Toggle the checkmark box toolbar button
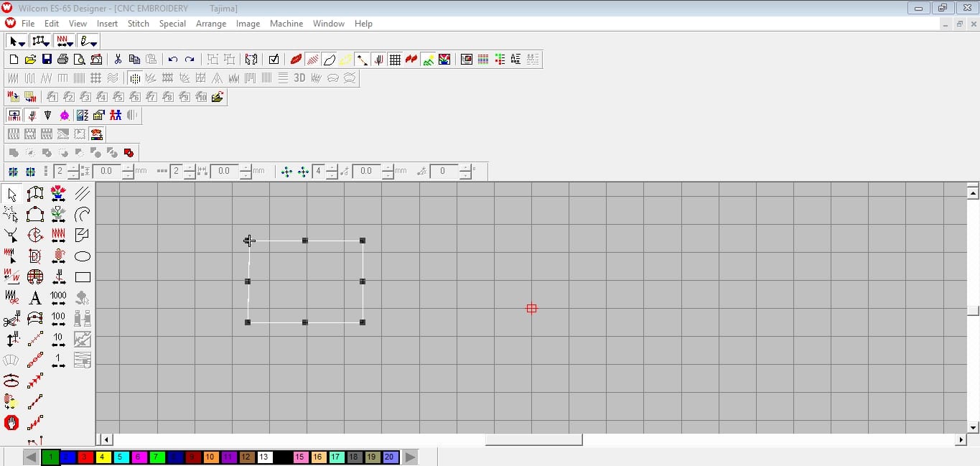Image resolution: width=980 pixels, height=466 pixels. pos(274,60)
